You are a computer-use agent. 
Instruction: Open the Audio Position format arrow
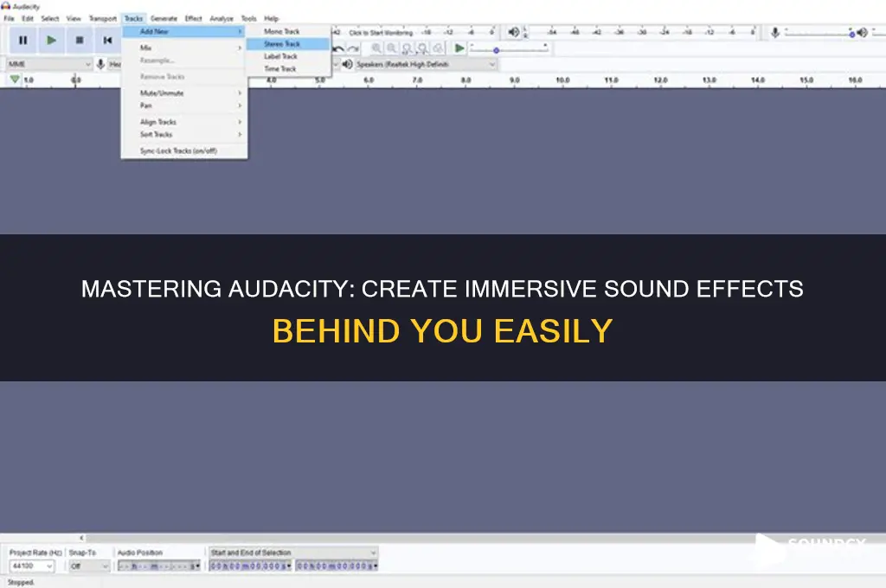pyautogui.click(x=197, y=566)
